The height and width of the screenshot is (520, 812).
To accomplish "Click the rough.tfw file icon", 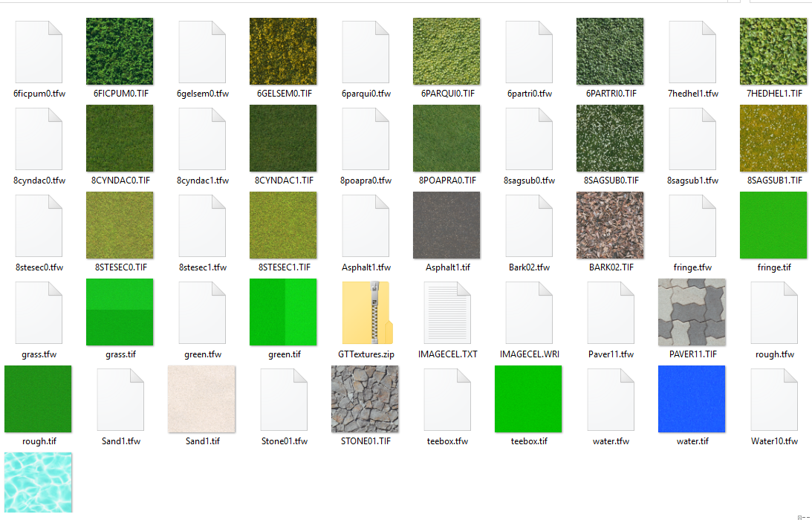I will 773,312.
